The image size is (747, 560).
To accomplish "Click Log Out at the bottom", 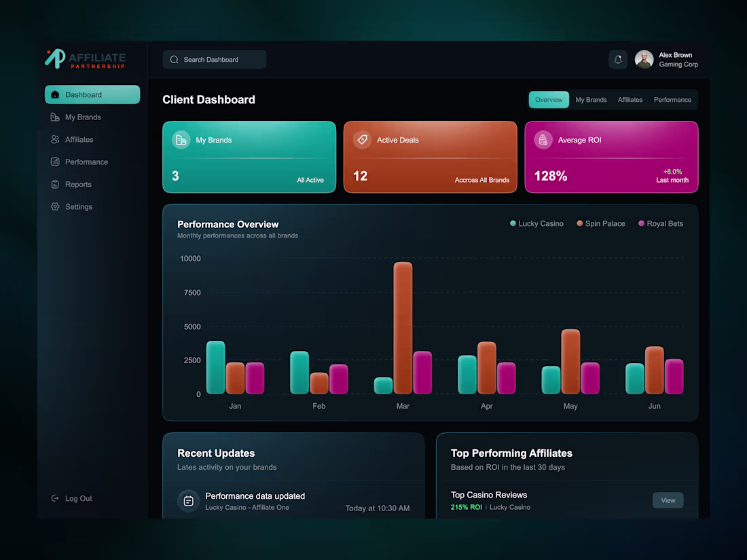I will click(x=71, y=498).
